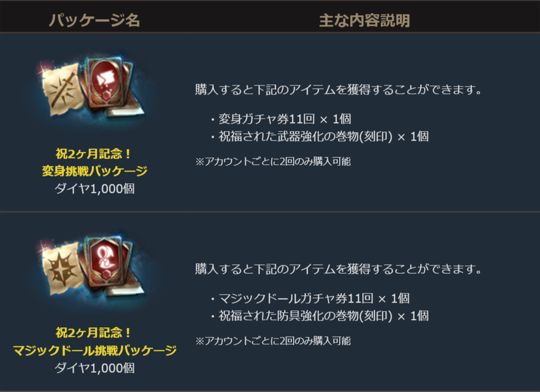Click the purchase limit note in first package row
Screen dimensions: 540x392
pyautogui.click(x=272, y=161)
